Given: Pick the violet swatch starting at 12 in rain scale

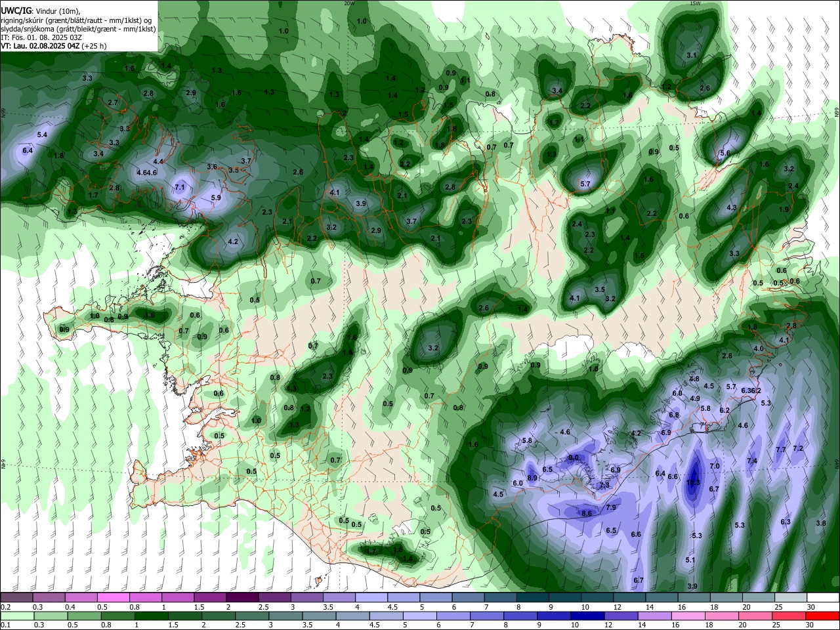Looking at the screenshot, I should pyautogui.click(x=621, y=616).
